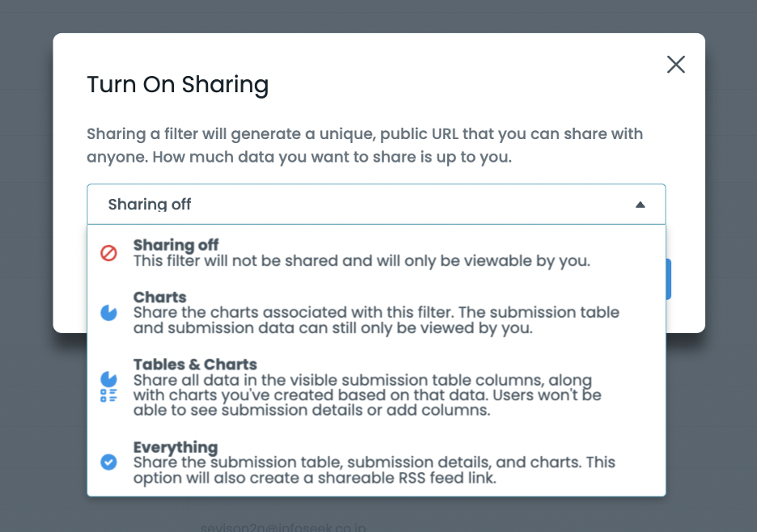Select the Everything sharing option
This screenshot has height=532, width=757.
click(x=176, y=447)
